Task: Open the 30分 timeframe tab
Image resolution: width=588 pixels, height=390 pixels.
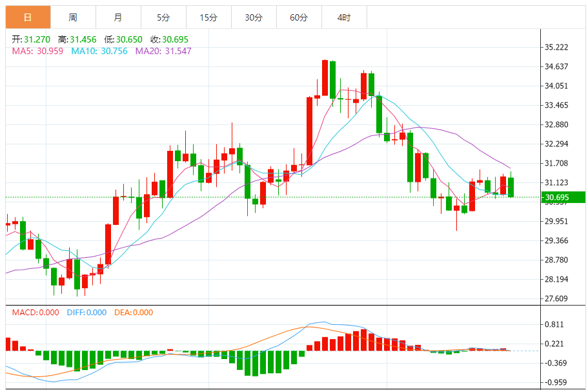Action: 254,17
